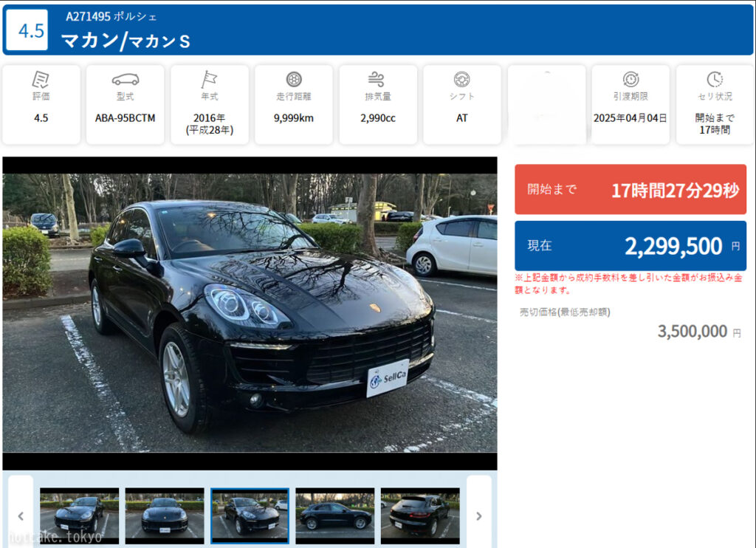
Task: Select the mileage '9,999km'
Action: (x=294, y=117)
